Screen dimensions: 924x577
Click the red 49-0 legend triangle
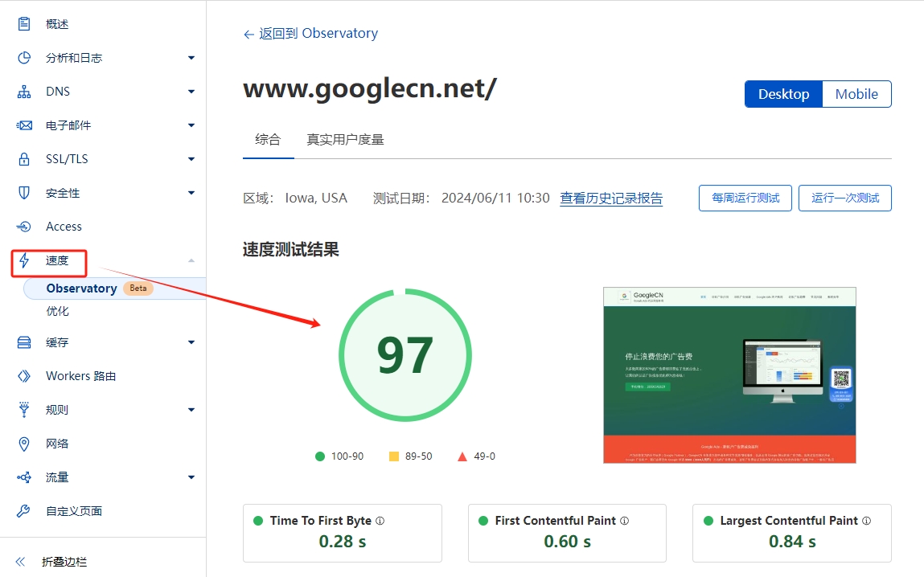coord(462,456)
